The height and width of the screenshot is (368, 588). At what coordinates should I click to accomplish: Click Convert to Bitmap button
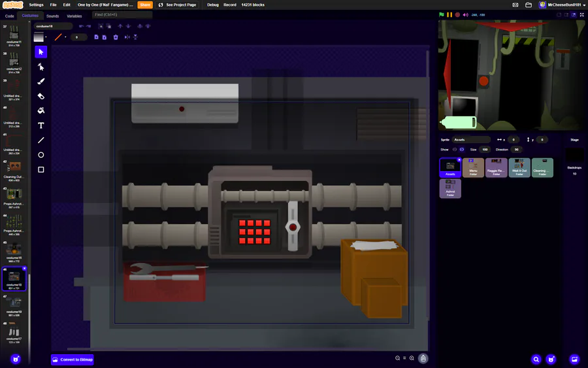click(x=73, y=360)
